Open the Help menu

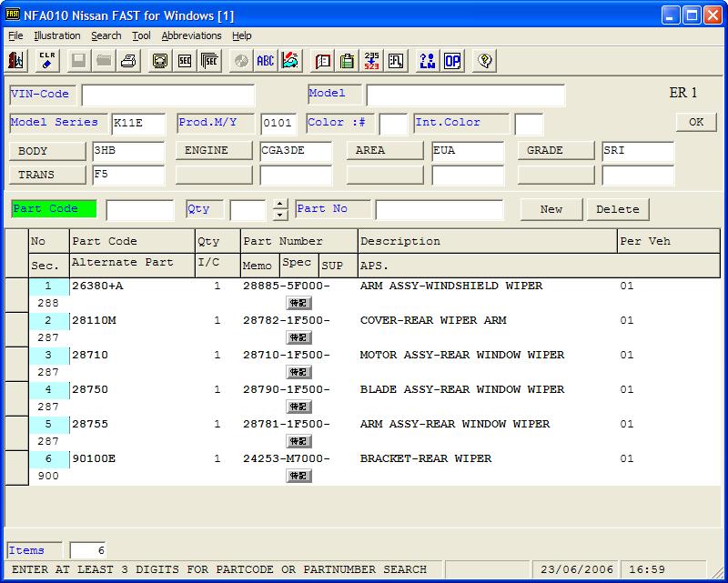(242, 35)
